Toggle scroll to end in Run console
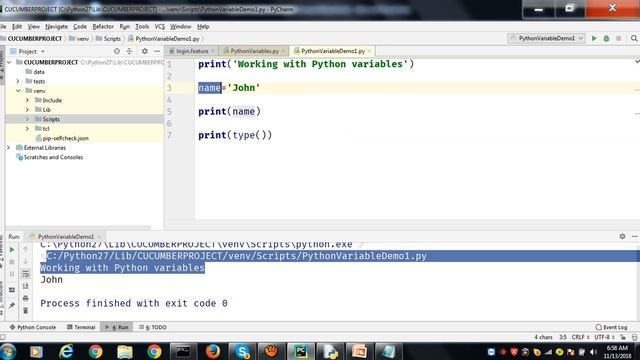 click(25, 286)
